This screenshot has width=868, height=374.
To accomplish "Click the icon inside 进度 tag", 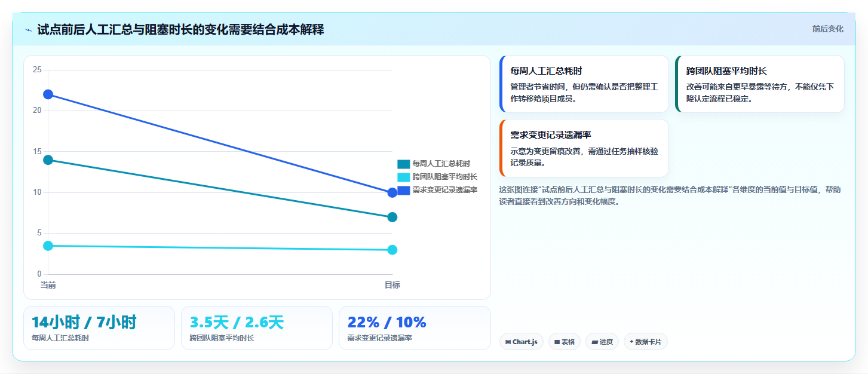I will pyautogui.click(x=594, y=342).
